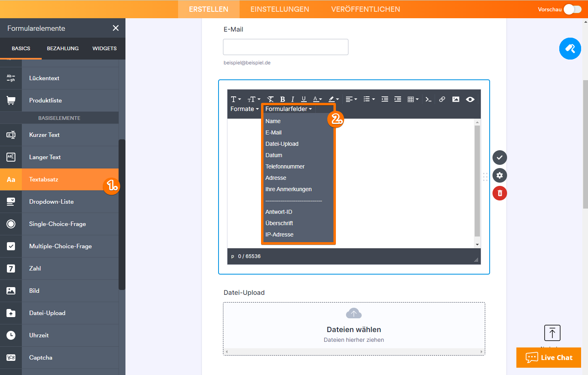Increase indent in the text editor
This screenshot has height=375, width=588.
click(x=398, y=99)
